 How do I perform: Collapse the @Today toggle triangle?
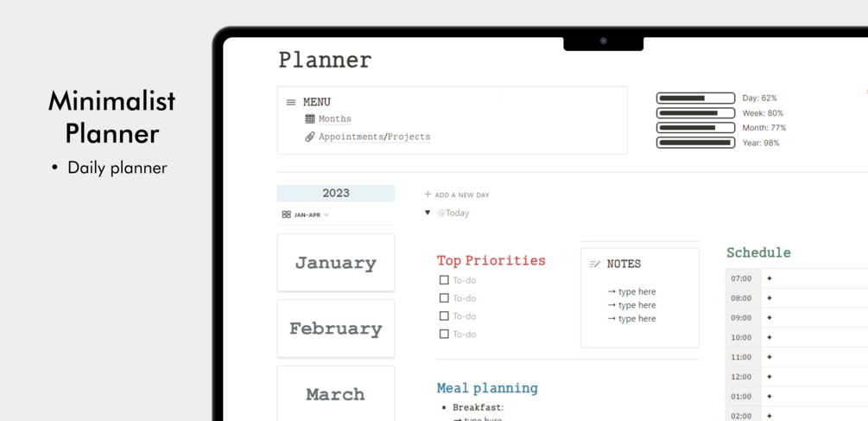pyautogui.click(x=428, y=213)
